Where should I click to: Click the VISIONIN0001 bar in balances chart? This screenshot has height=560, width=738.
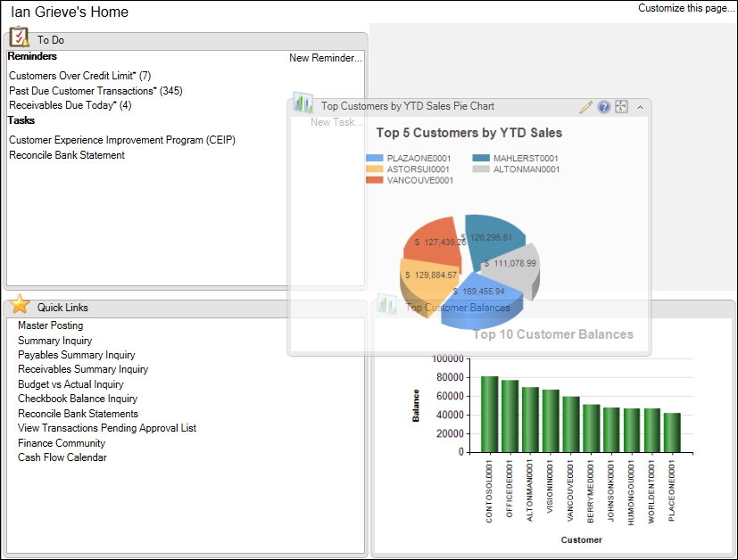tap(551, 421)
